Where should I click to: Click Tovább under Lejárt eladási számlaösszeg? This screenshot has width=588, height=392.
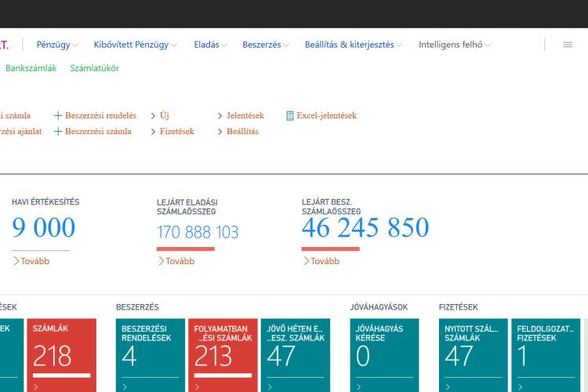pyautogui.click(x=176, y=261)
